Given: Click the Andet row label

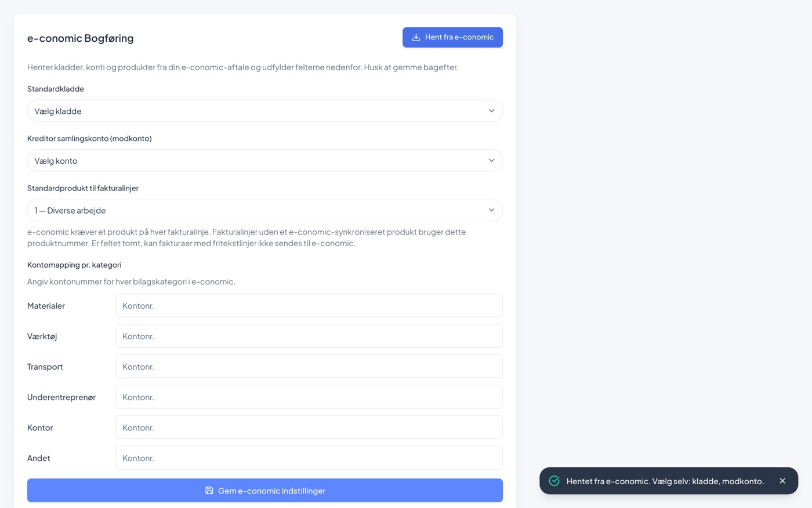Looking at the screenshot, I should tap(39, 458).
